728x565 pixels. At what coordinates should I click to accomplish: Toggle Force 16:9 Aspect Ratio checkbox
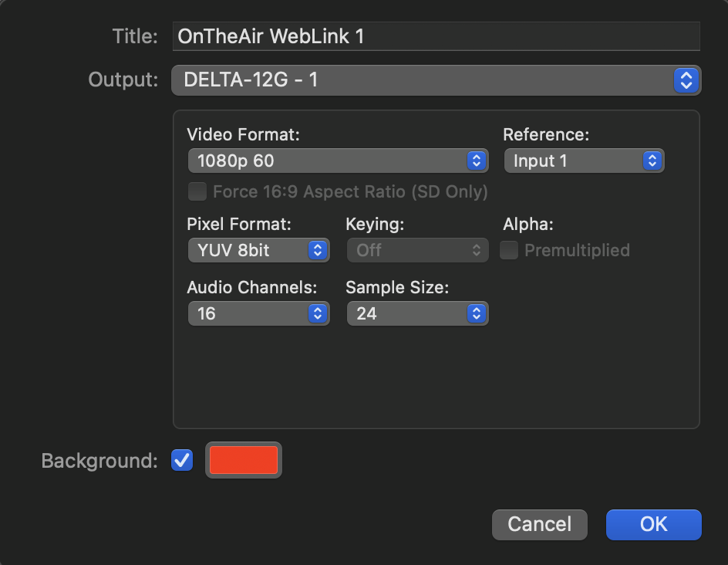(x=197, y=191)
